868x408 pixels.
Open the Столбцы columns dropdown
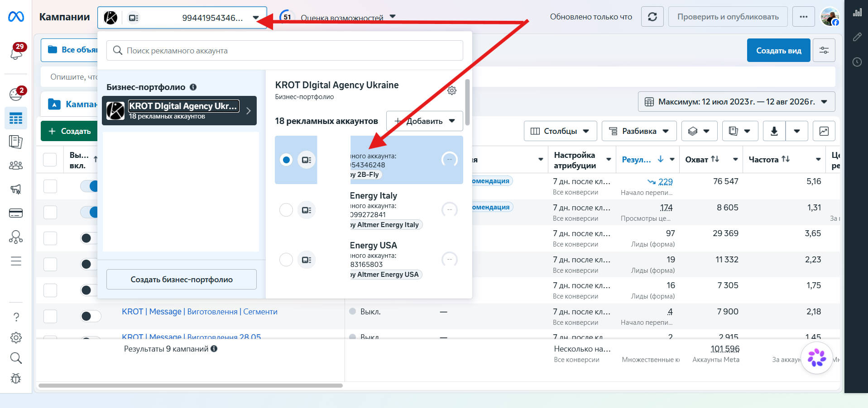click(x=561, y=131)
